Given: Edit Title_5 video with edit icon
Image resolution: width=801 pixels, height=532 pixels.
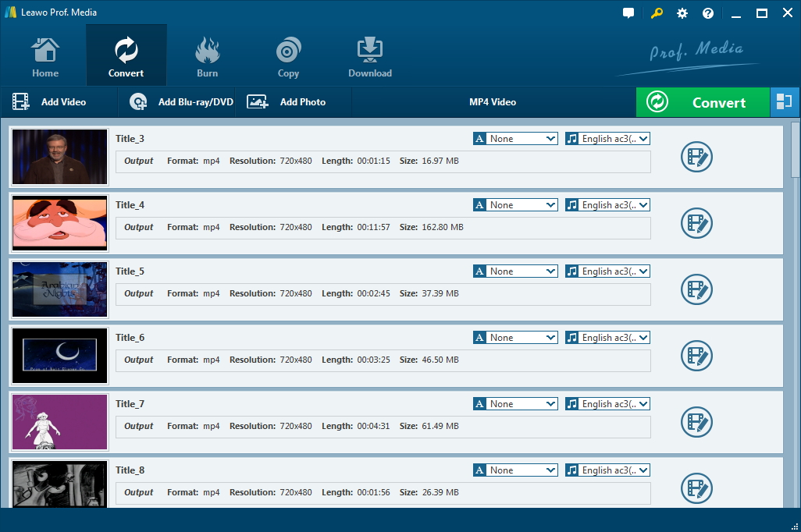Looking at the screenshot, I should tap(697, 289).
